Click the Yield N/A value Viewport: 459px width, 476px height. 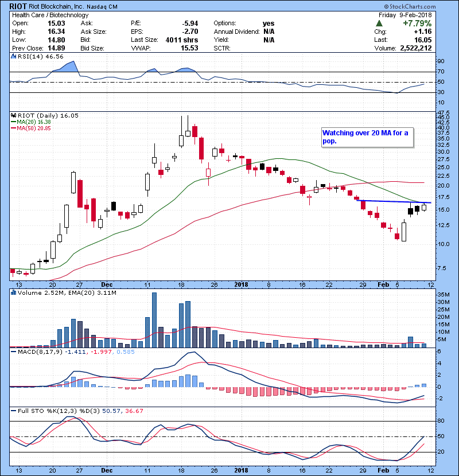point(269,40)
